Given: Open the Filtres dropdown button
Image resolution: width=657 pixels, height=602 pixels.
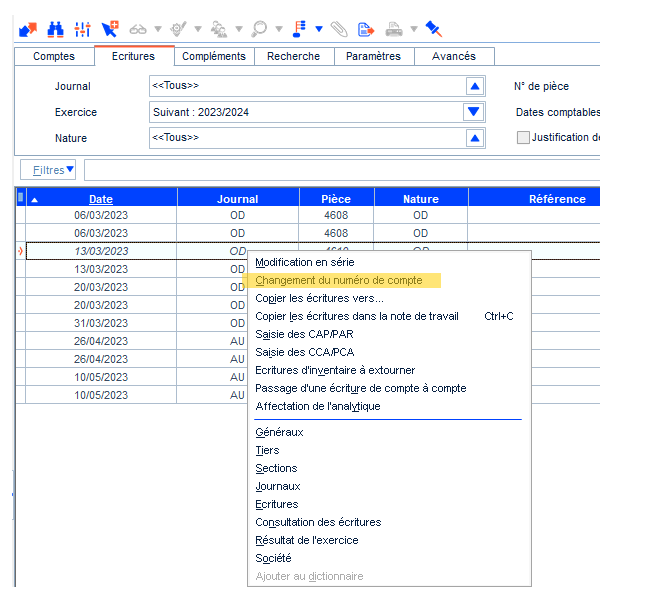Looking at the screenshot, I should coord(48,170).
